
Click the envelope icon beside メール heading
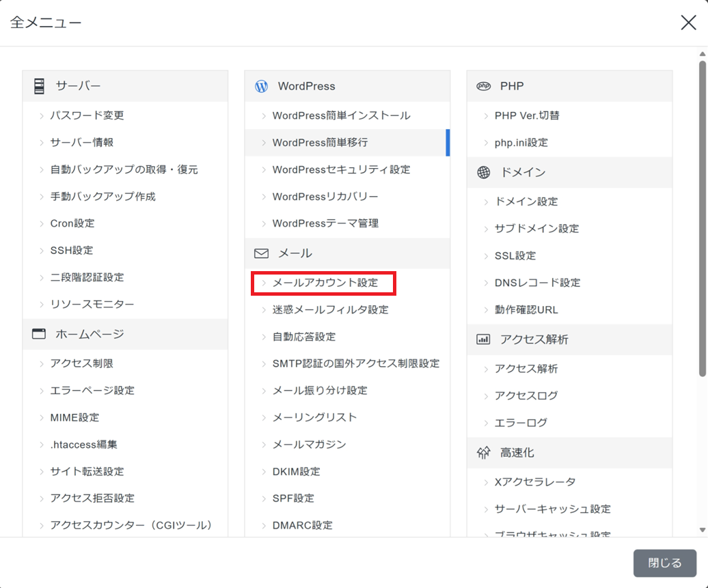pyautogui.click(x=261, y=253)
